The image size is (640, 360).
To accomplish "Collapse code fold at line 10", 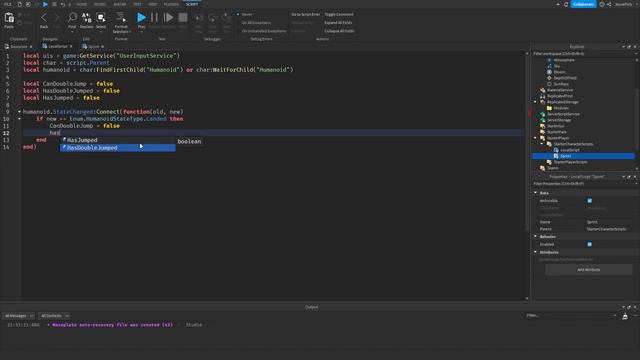I will click(x=19, y=119).
